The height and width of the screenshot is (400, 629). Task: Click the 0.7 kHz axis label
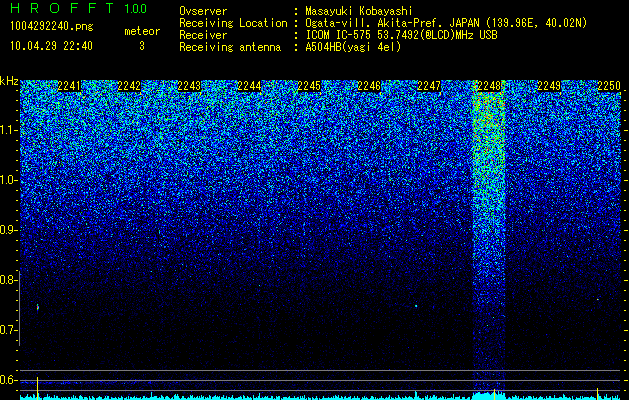click(9, 330)
